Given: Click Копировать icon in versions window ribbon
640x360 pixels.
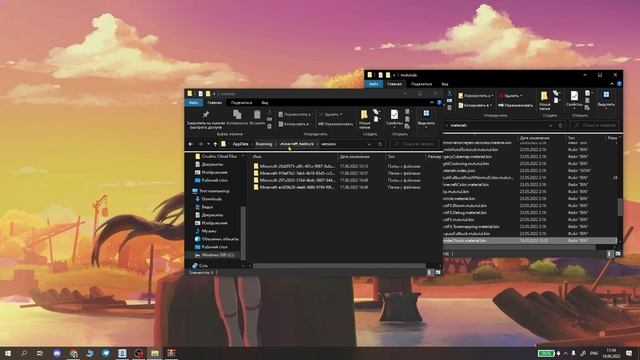Looking at the screenshot, I should [237, 117].
